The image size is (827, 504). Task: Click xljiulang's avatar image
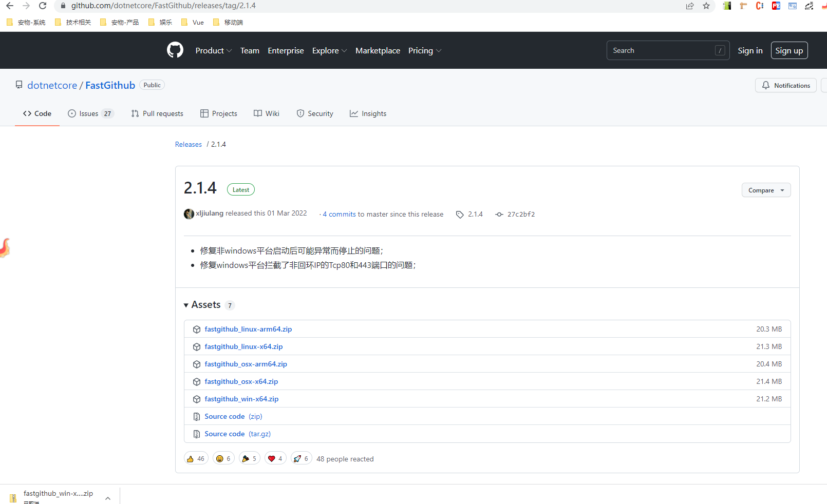point(189,214)
